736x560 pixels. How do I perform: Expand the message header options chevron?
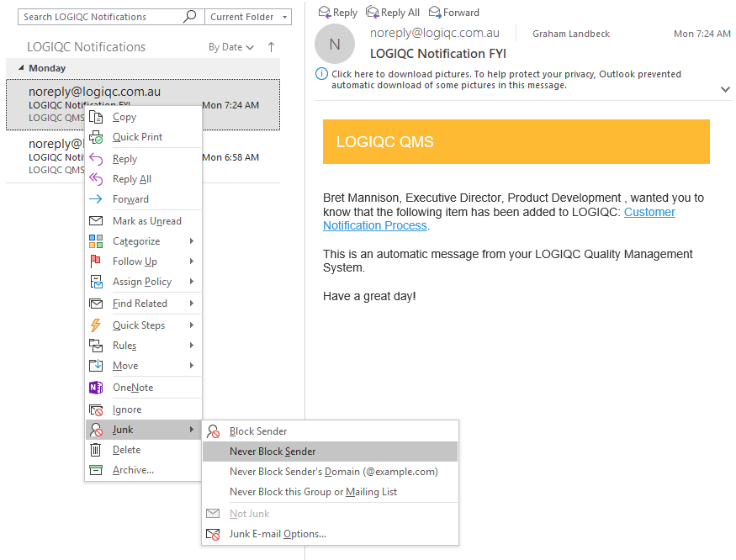coord(725,89)
